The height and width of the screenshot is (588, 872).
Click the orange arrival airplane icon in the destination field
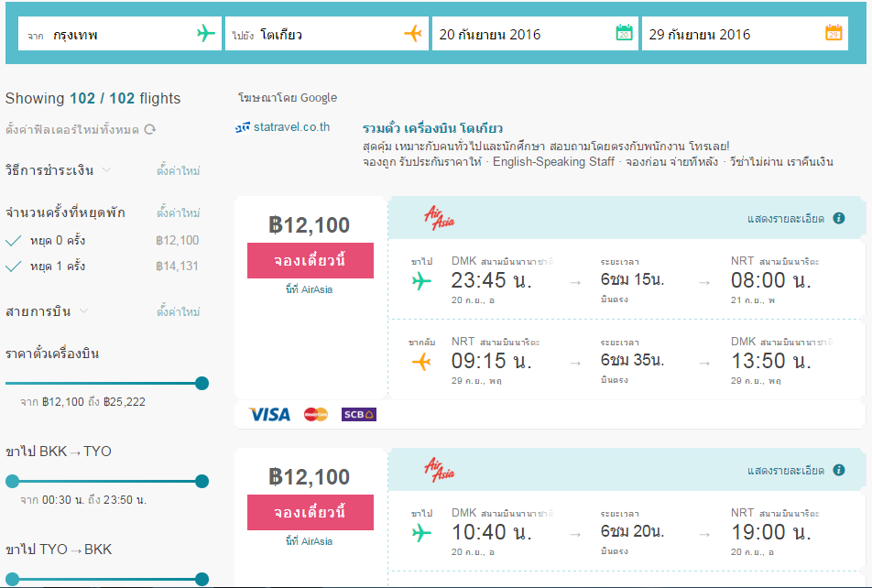(412, 33)
